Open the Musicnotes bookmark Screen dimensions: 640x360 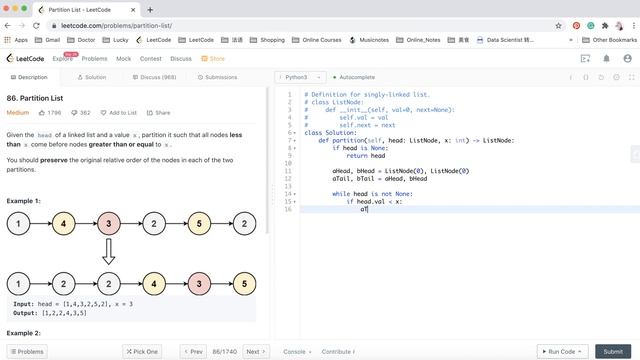tap(369, 40)
